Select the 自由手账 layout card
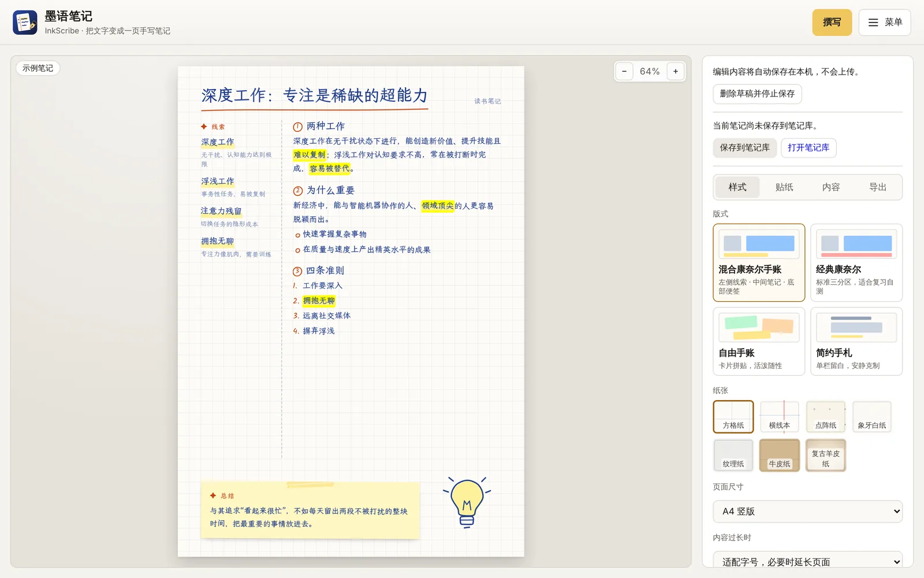This screenshot has height=578, width=924. click(759, 342)
